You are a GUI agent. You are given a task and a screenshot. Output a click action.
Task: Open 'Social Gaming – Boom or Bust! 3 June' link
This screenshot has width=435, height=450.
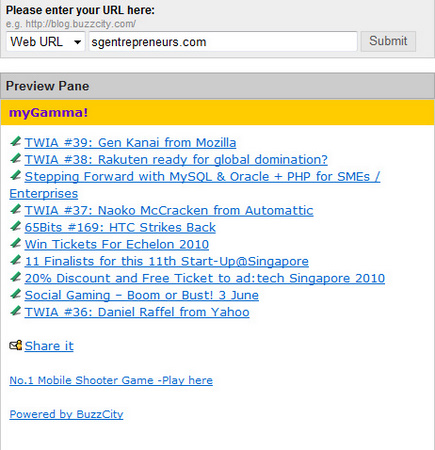(x=142, y=295)
